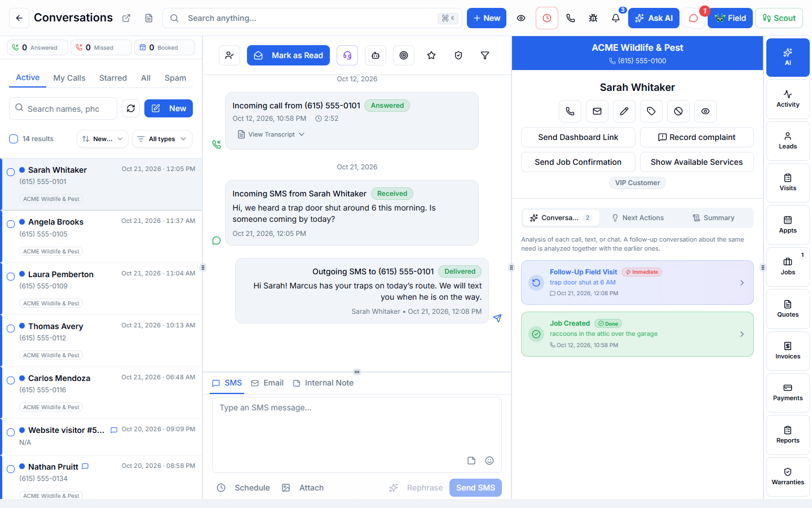Viewport: 812px width, 508px height.
Task: Add a tag to Sarah Whitaker
Action: pos(651,111)
